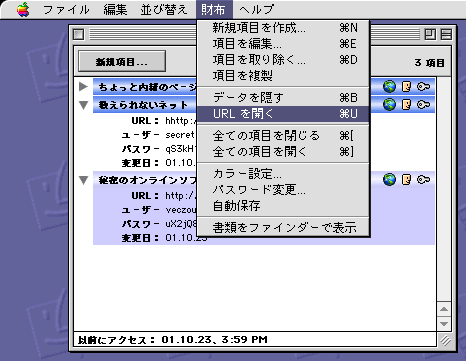Click note icon on 秘密のオンラインソフト row
This screenshot has width=466, height=361.
[406, 180]
